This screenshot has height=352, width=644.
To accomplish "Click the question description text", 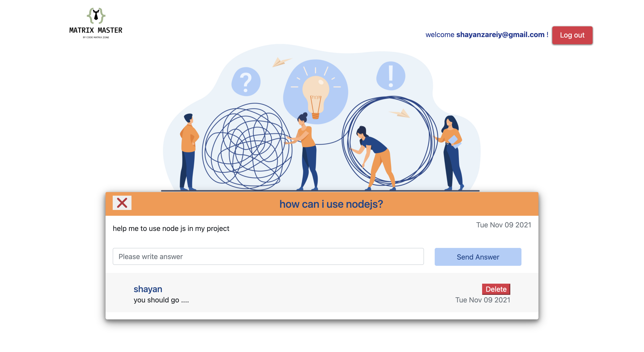I will pyautogui.click(x=171, y=228).
